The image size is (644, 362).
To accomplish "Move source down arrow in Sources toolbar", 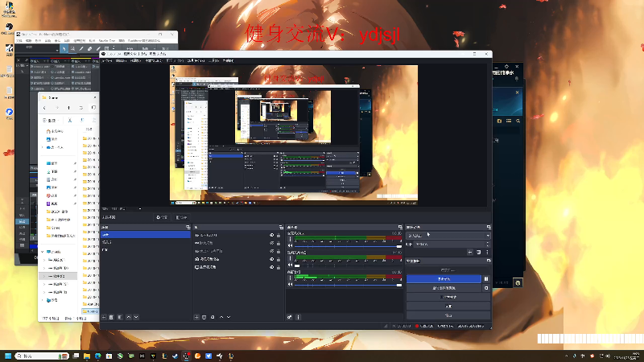I will (229, 317).
